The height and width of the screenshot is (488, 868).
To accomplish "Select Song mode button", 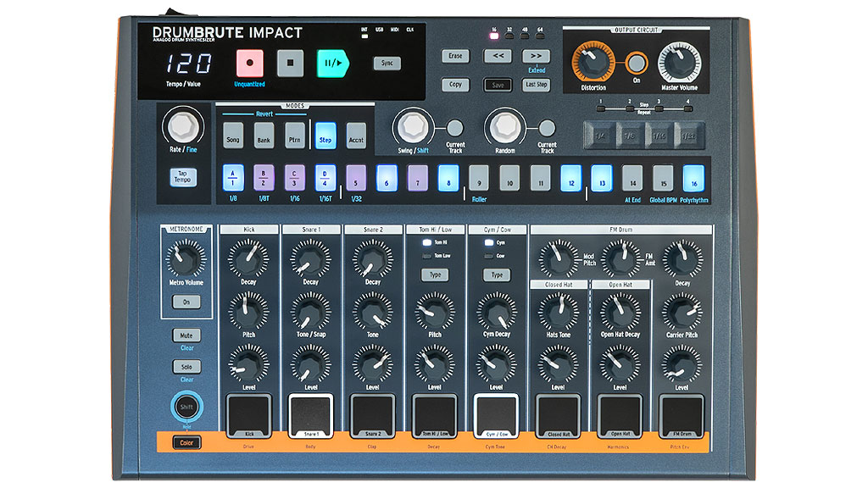I will pos(232,137).
